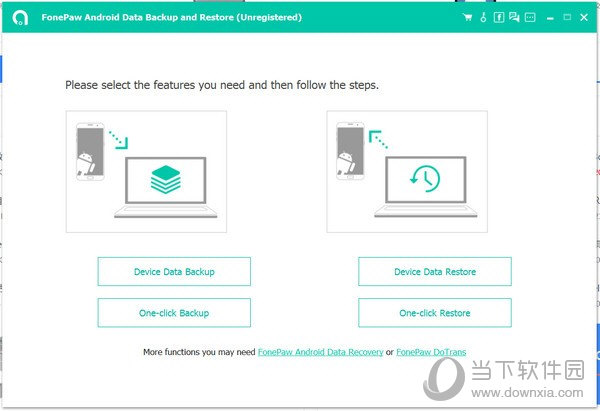Click the shopping cart purchase icon
This screenshot has width=600, height=411.
[x=468, y=17]
